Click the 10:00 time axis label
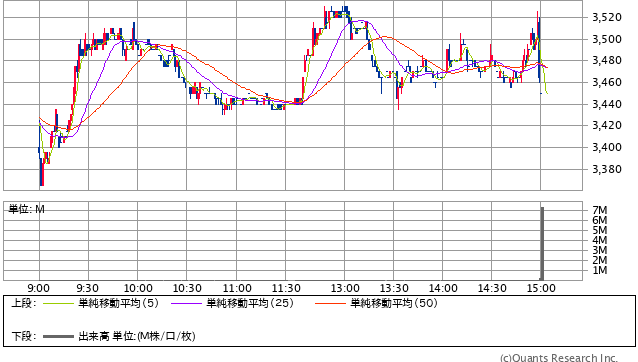638x362 pixels. tap(138, 288)
